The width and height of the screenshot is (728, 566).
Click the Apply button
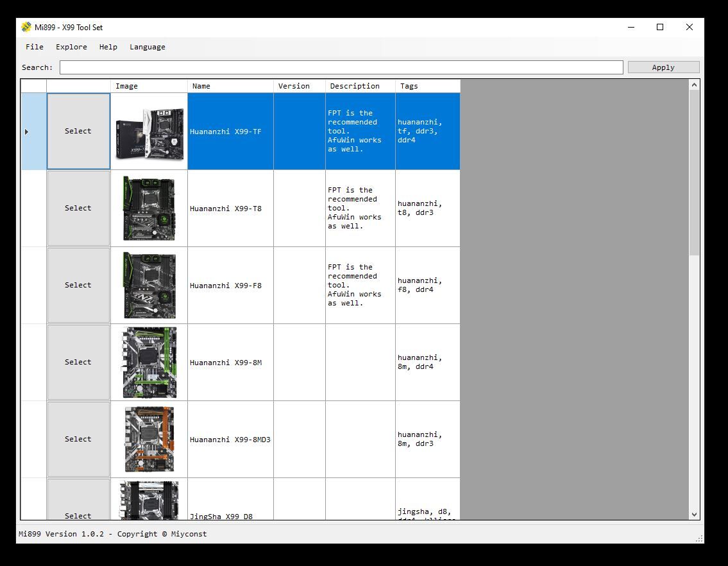pyautogui.click(x=663, y=67)
